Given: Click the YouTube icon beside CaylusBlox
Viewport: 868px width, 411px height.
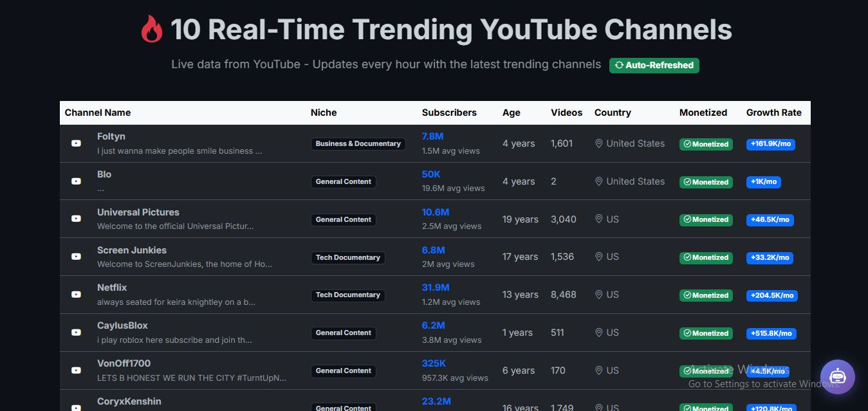Looking at the screenshot, I should tap(76, 333).
